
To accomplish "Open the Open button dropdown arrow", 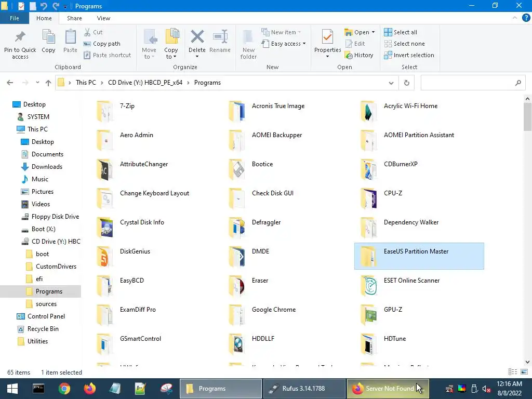I will (373, 32).
